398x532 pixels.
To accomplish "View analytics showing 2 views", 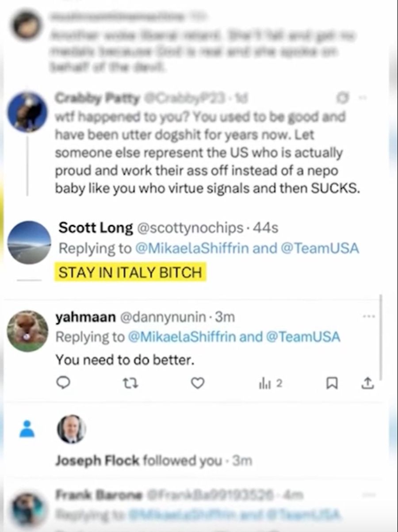I will click(270, 383).
